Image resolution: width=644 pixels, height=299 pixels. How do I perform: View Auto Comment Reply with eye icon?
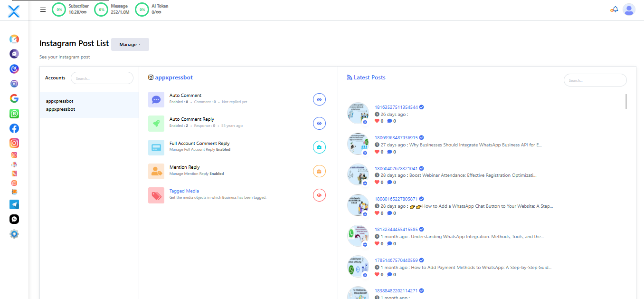tap(319, 123)
